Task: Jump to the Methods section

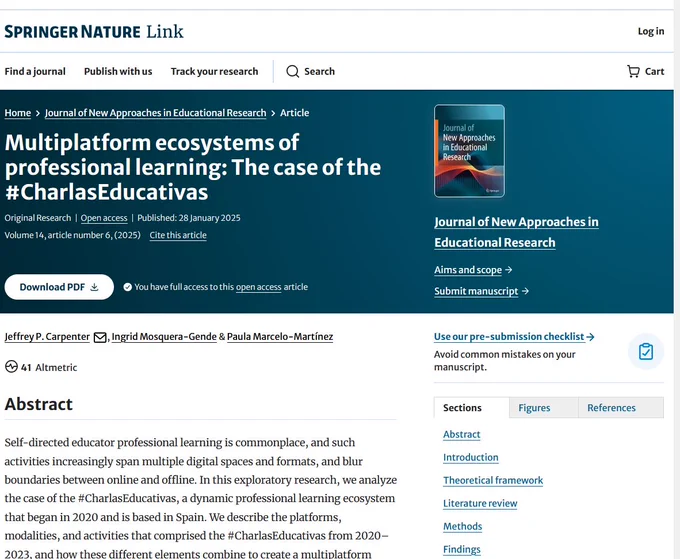Action: [x=462, y=526]
